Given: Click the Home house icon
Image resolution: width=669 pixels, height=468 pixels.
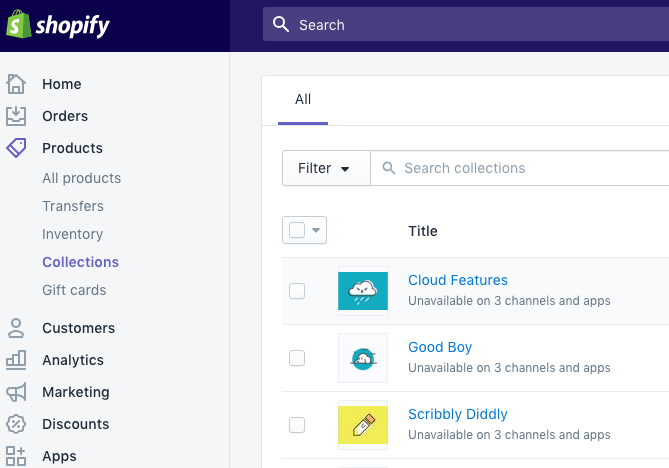Looking at the screenshot, I should 16,84.
